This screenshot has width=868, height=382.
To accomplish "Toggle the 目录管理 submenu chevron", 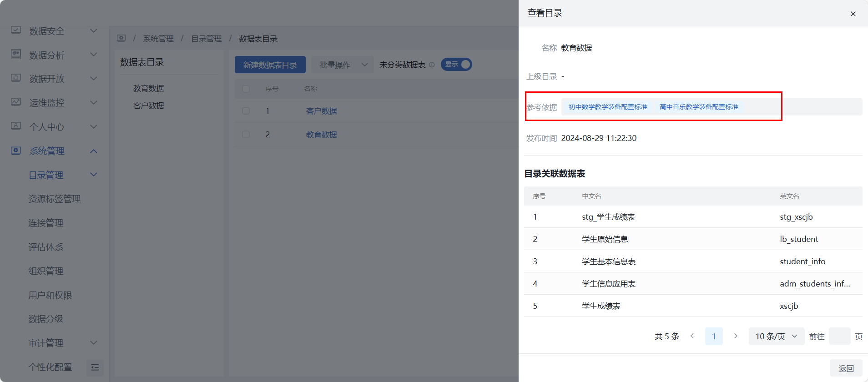I will 94,175.
